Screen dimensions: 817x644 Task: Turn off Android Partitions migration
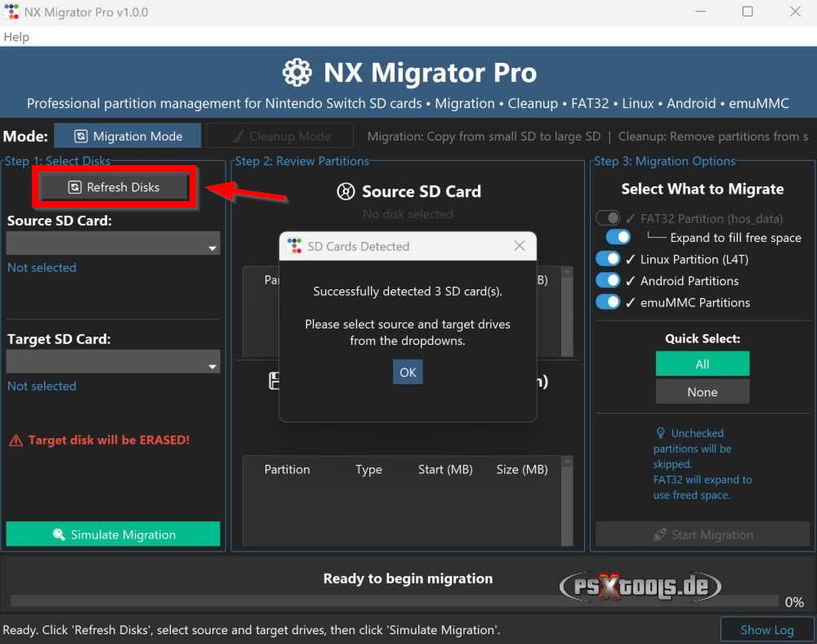[608, 280]
